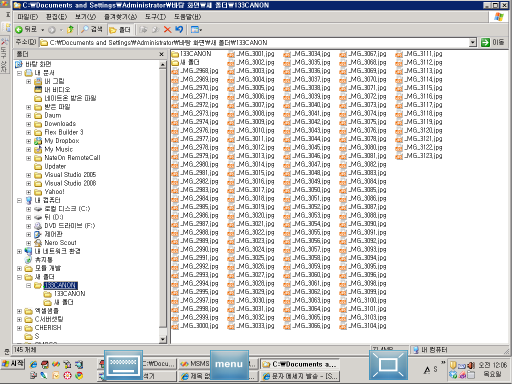512x384 pixels.
Task: Click the _MG_2985.jpg file icon
Action: point(175,207)
